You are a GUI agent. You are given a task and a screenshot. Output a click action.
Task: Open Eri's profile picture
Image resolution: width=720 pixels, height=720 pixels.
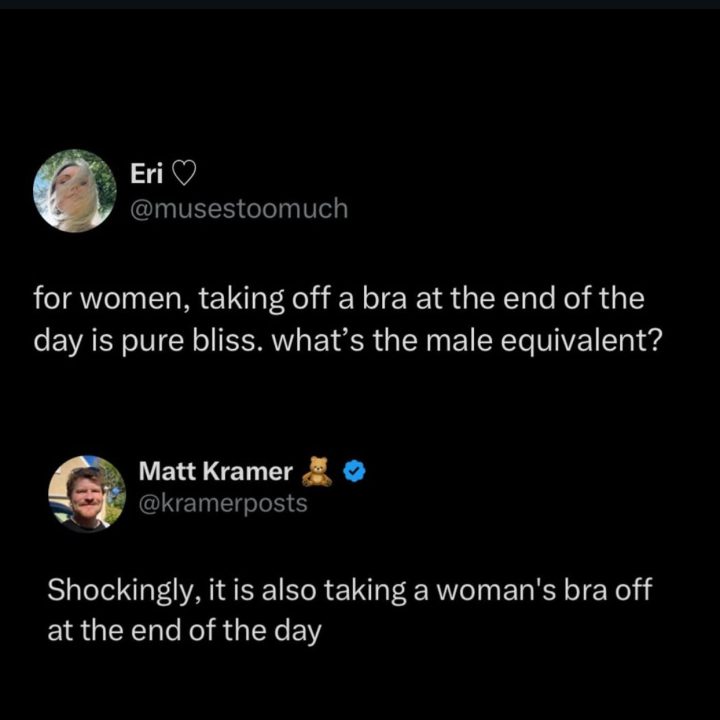[75, 190]
